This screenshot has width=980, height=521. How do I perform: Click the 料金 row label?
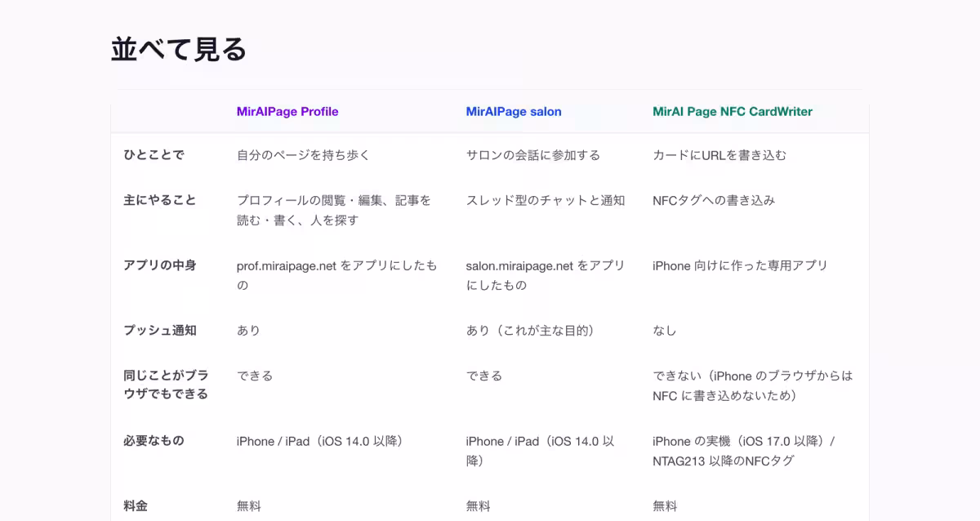[x=136, y=506]
